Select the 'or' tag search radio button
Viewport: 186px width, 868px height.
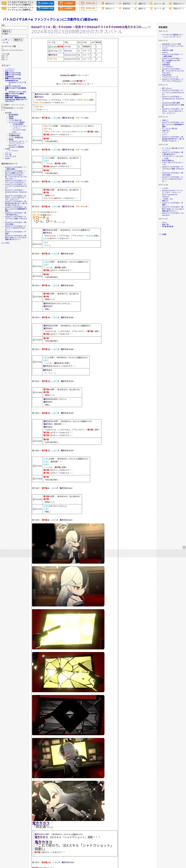click(11, 39)
